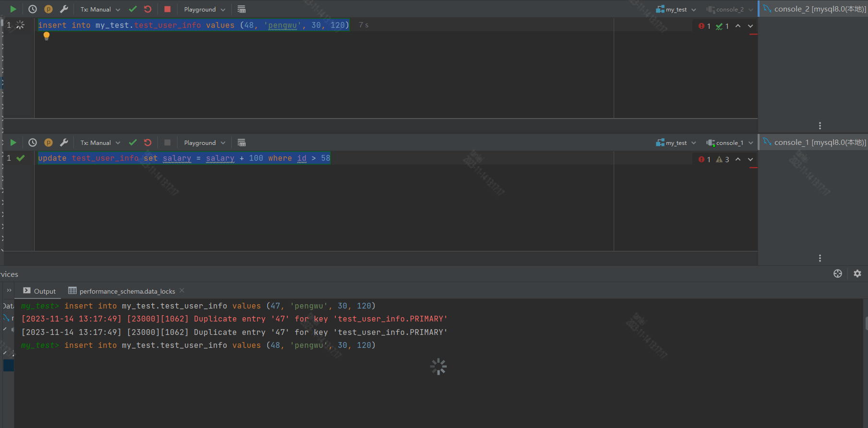Go to previous highlighted problem in console_1
Image resolution: width=868 pixels, height=428 pixels.
click(x=738, y=159)
